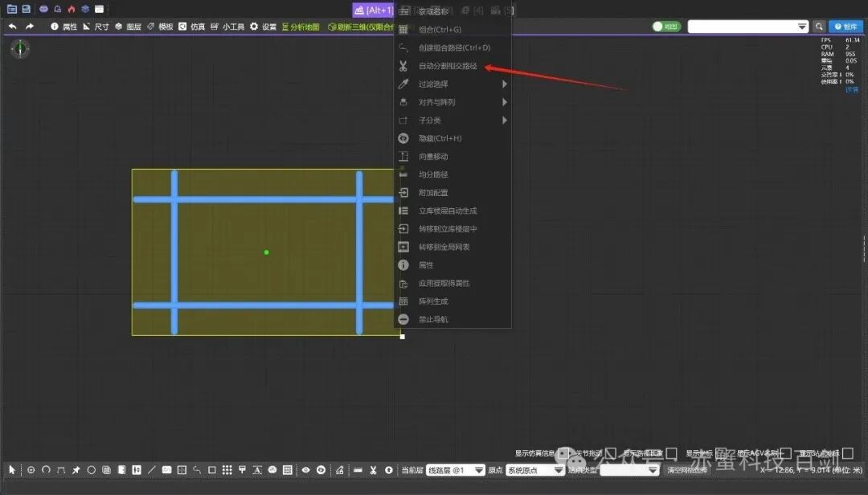Click the green 分析地图 button
The height and width of the screenshot is (495, 868).
[x=301, y=27]
